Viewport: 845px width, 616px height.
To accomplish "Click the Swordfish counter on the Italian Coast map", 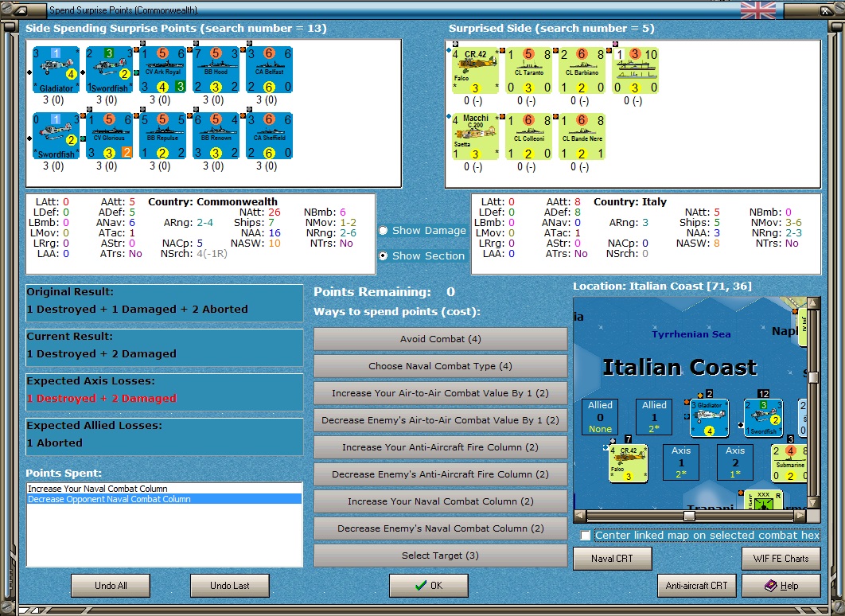I will click(763, 418).
